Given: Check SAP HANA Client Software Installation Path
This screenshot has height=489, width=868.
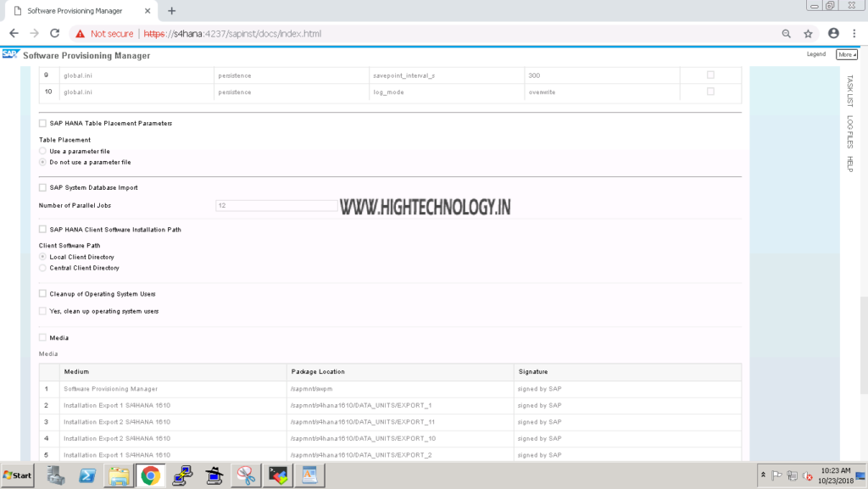Looking at the screenshot, I should coord(42,229).
